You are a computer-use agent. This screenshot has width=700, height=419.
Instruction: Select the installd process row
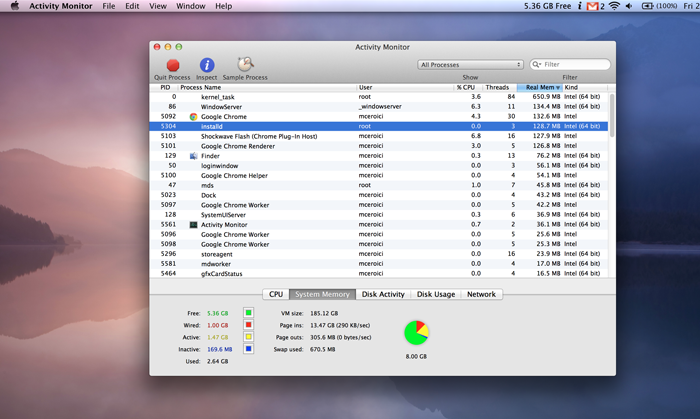379,126
